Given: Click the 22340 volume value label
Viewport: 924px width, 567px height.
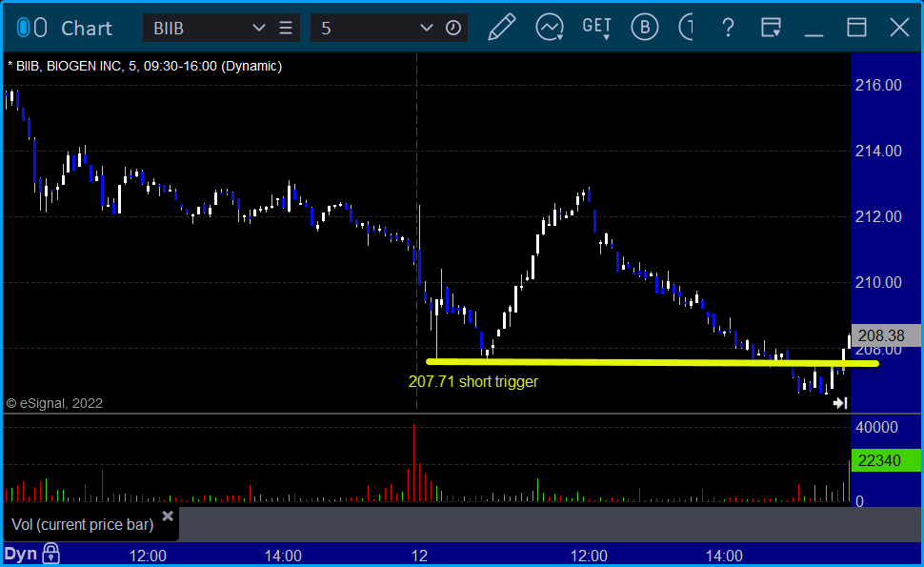Looking at the screenshot, I should (x=886, y=460).
